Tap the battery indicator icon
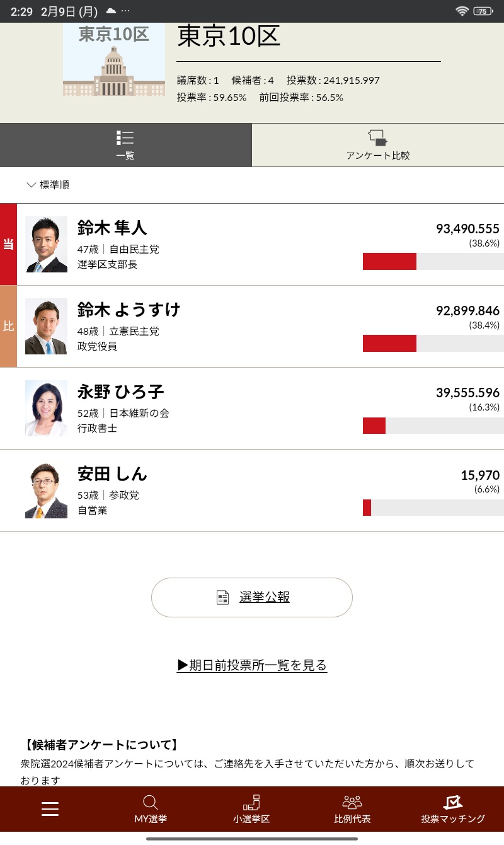 point(483,11)
